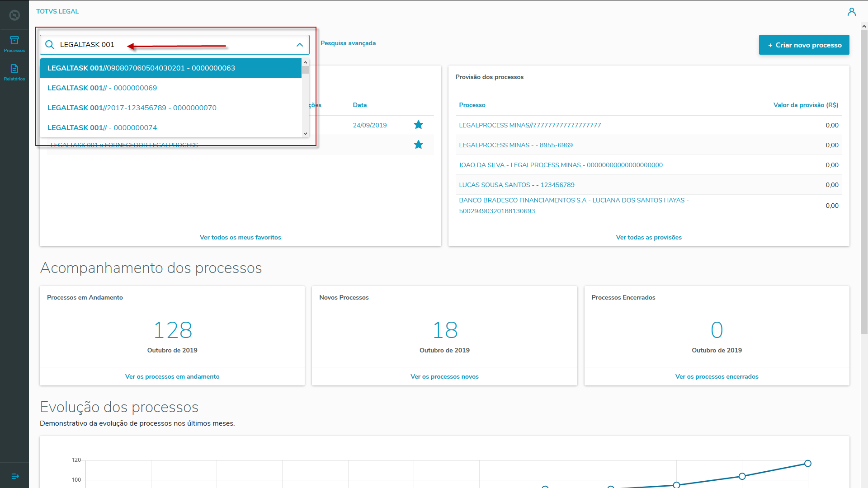Click Criar novo processo button
The image size is (868, 488).
804,45
